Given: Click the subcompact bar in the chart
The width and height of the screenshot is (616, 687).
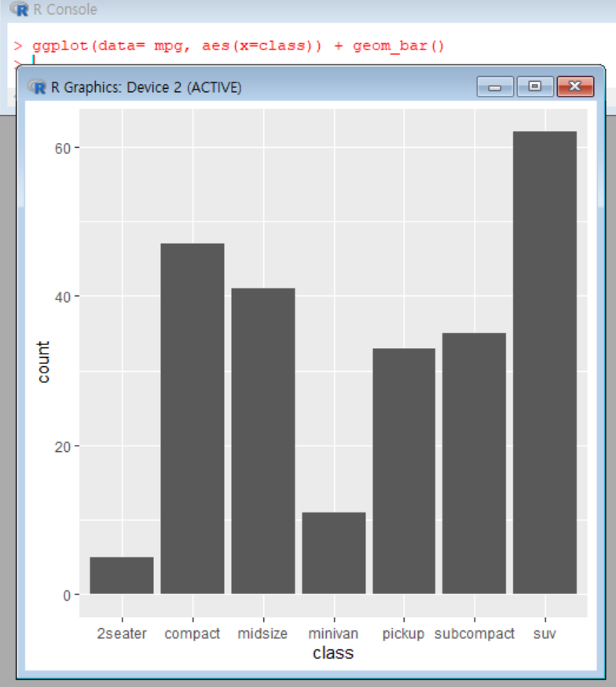Looking at the screenshot, I should coord(474,464).
